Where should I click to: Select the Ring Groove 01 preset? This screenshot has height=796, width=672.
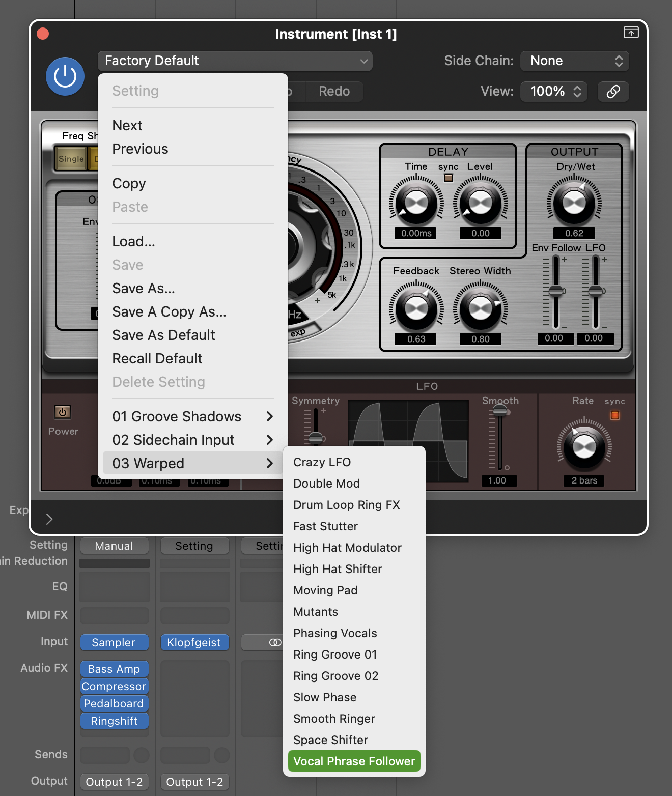coord(354,655)
